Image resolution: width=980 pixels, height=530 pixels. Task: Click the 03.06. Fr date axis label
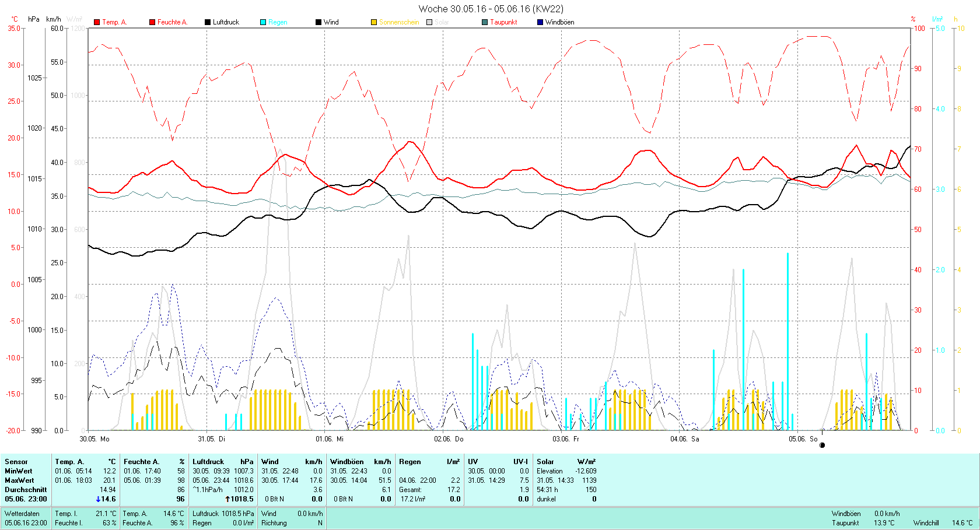point(566,438)
